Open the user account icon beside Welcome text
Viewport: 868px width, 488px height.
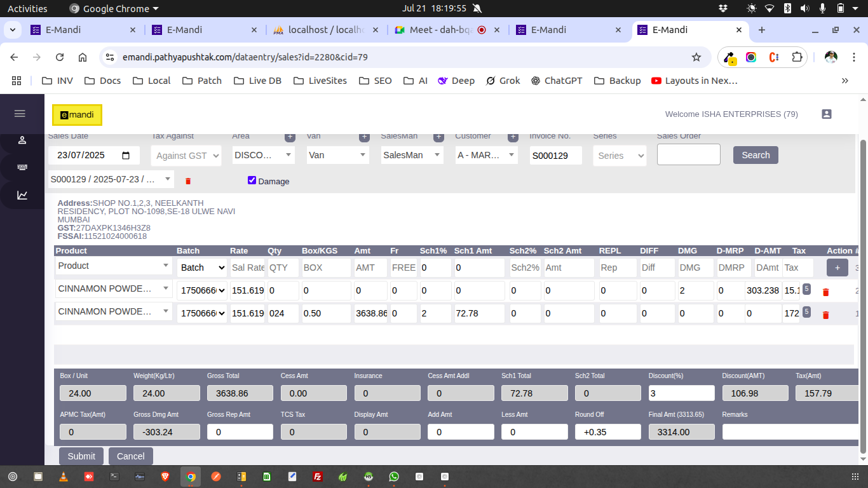point(827,114)
